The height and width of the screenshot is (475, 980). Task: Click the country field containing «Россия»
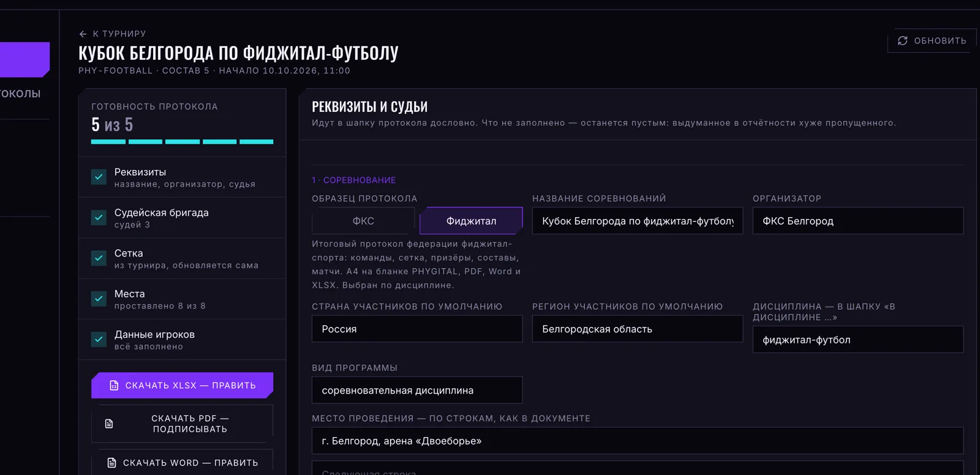(x=417, y=329)
